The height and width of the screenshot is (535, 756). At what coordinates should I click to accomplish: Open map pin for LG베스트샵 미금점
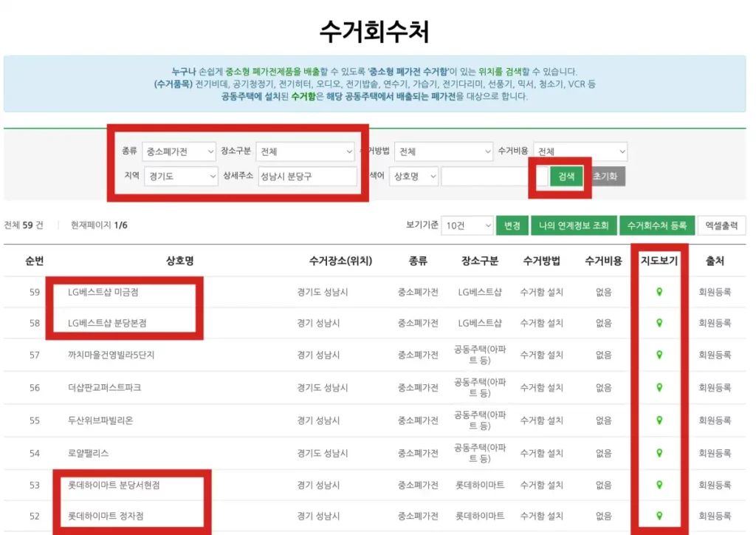click(659, 292)
